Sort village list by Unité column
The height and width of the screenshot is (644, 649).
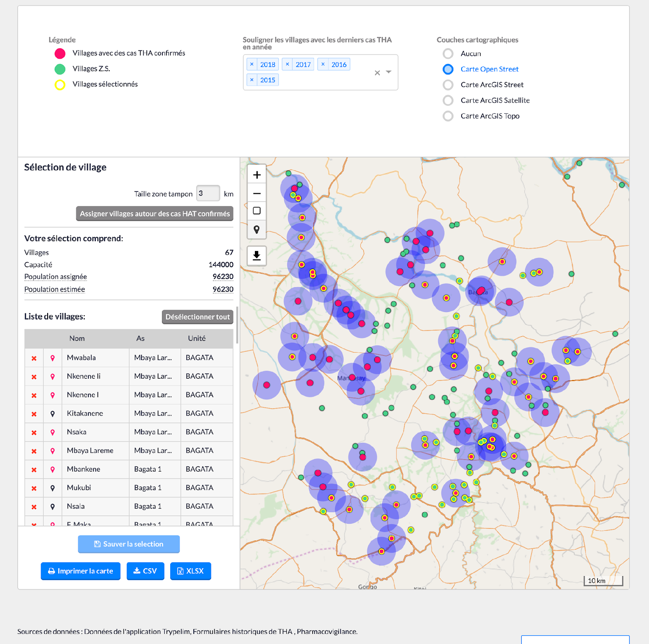click(197, 338)
